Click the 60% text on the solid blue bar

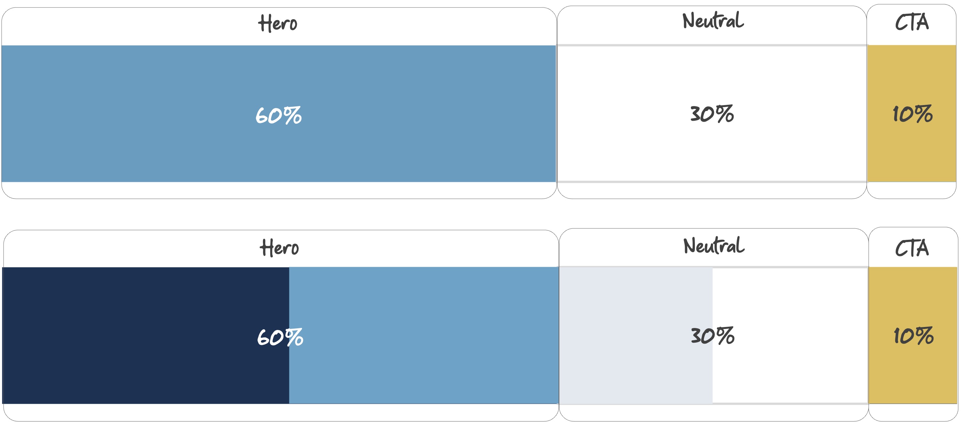point(279,116)
